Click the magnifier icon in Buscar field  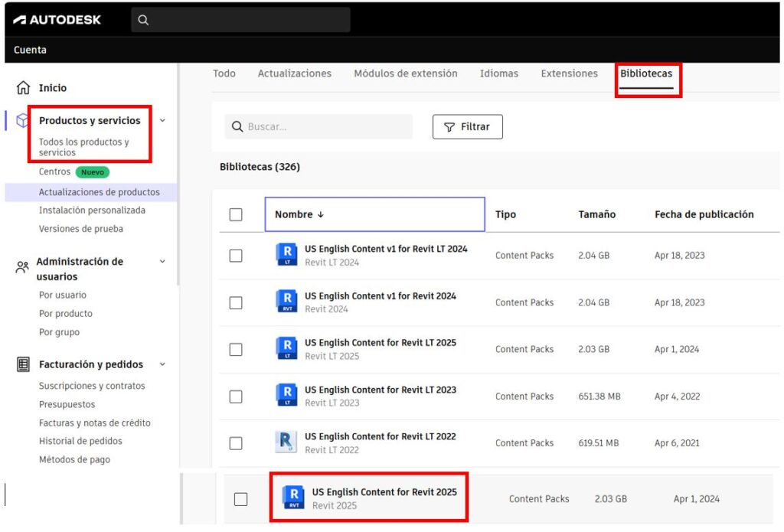click(237, 126)
